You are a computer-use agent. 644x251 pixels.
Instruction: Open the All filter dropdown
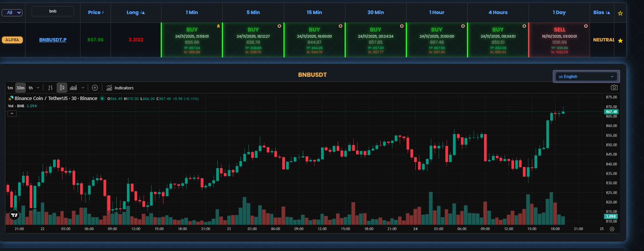pyautogui.click(x=12, y=13)
